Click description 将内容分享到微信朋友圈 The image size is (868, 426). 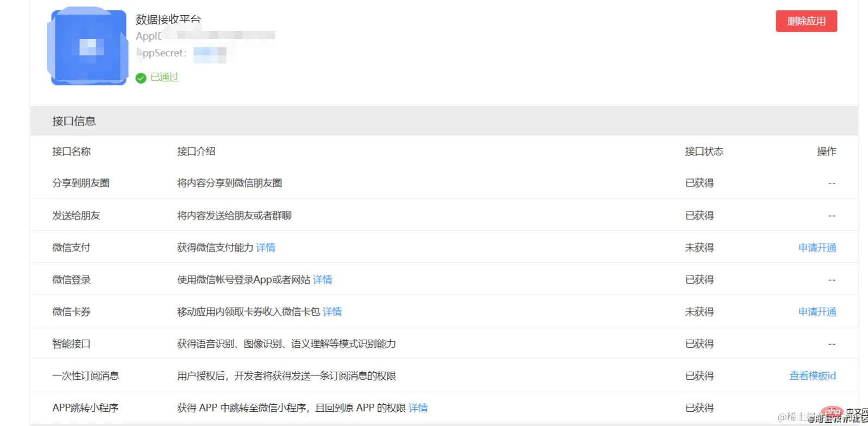click(229, 183)
